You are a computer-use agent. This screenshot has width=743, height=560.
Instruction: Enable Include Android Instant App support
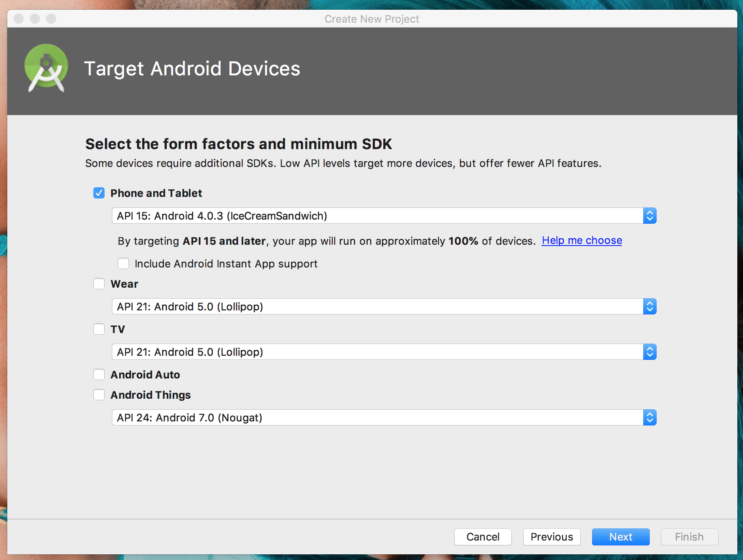[x=123, y=263]
